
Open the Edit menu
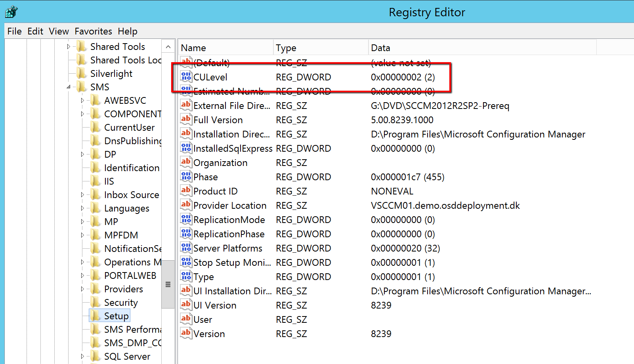(x=35, y=31)
